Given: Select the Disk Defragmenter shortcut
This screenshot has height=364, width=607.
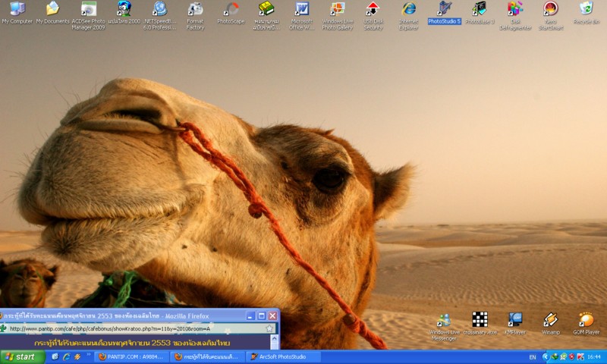Looking at the screenshot, I should [x=515, y=16].
